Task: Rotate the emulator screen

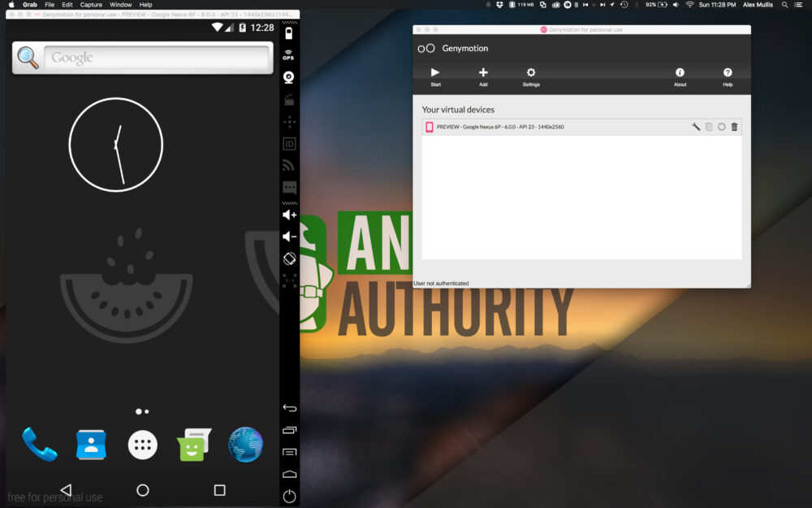Action: pyautogui.click(x=289, y=258)
